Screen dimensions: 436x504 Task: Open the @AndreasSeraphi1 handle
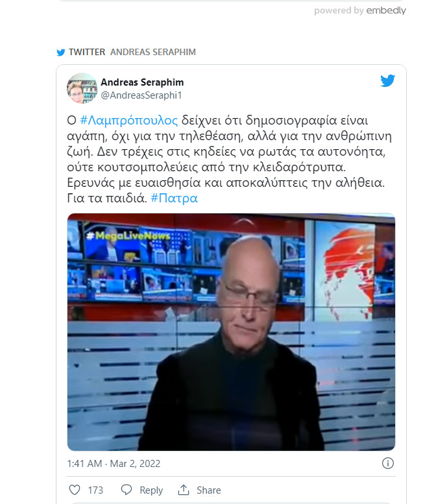click(x=141, y=95)
